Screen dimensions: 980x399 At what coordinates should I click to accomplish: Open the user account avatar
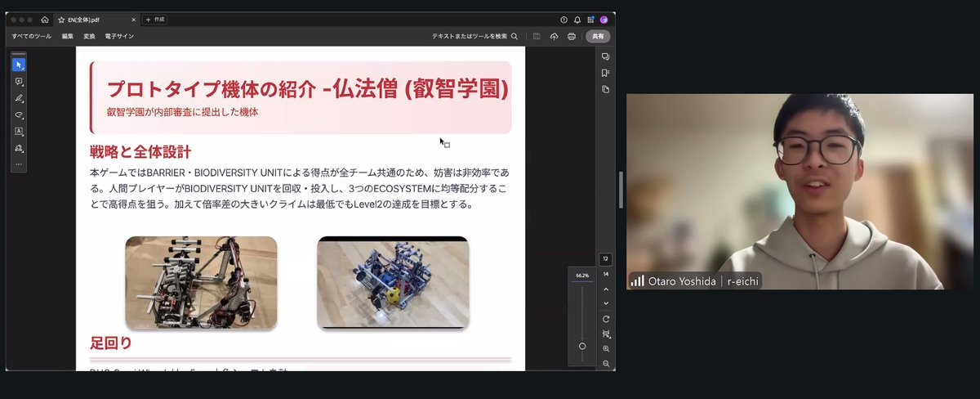[x=604, y=20]
